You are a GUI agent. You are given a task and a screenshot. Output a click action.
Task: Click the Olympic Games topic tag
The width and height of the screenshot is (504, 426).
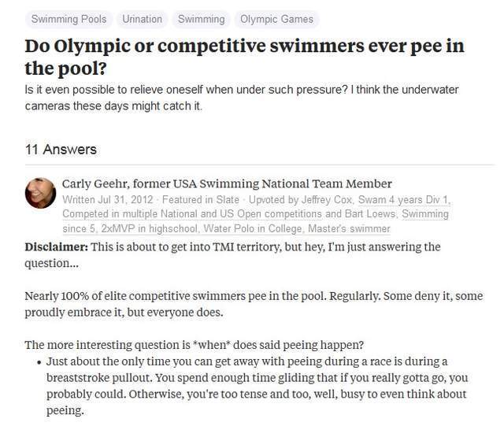(x=276, y=19)
